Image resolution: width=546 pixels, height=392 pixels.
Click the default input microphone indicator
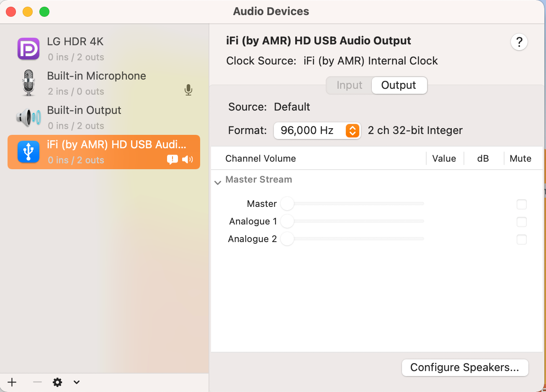188,90
